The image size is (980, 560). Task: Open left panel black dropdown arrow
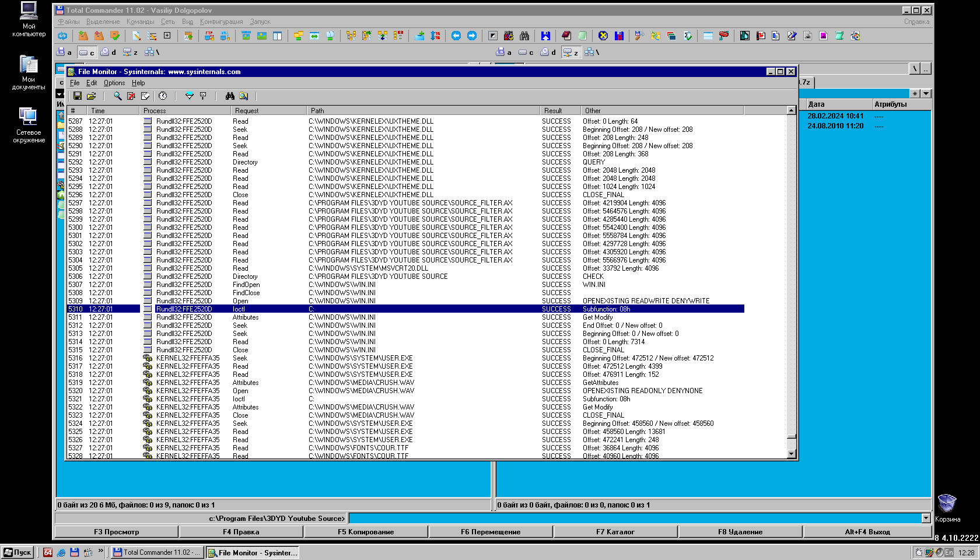coord(60,93)
